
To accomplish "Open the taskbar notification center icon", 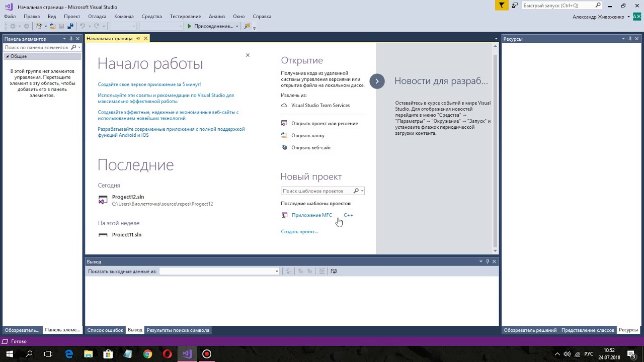I will 631,354.
